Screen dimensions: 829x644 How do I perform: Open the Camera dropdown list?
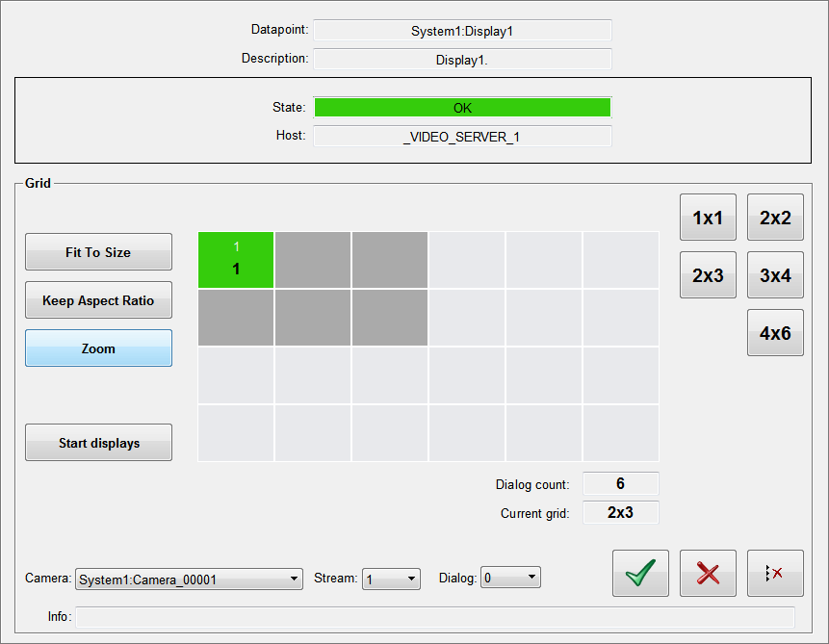coord(189,580)
